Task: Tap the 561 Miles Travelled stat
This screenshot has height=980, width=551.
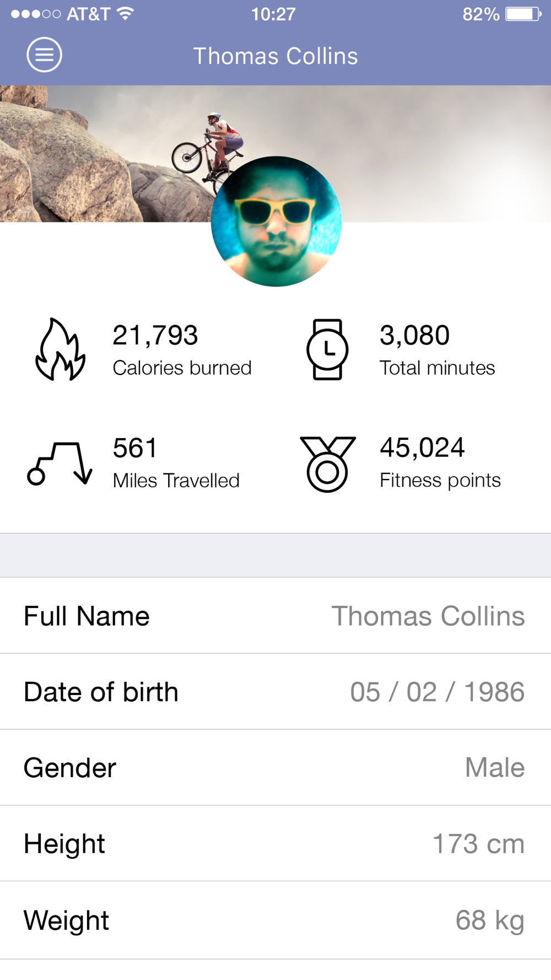Action: click(x=176, y=464)
